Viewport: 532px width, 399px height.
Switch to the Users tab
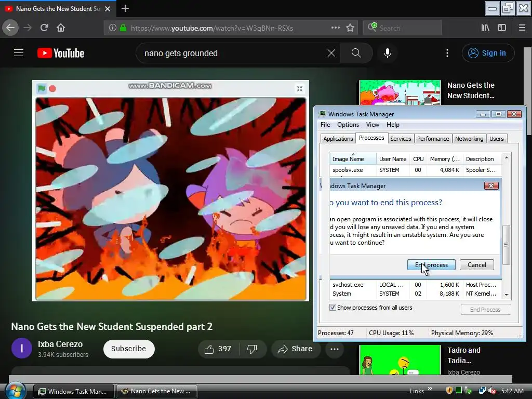point(496,138)
